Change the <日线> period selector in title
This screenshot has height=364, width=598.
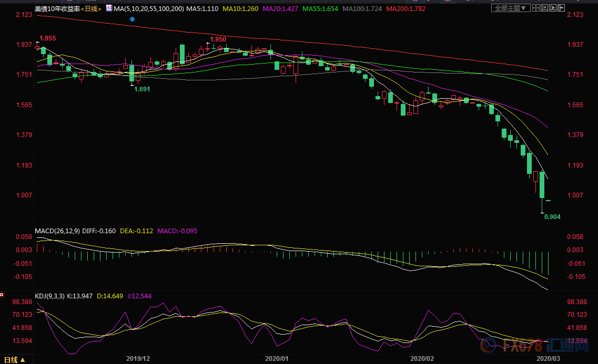(91, 9)
